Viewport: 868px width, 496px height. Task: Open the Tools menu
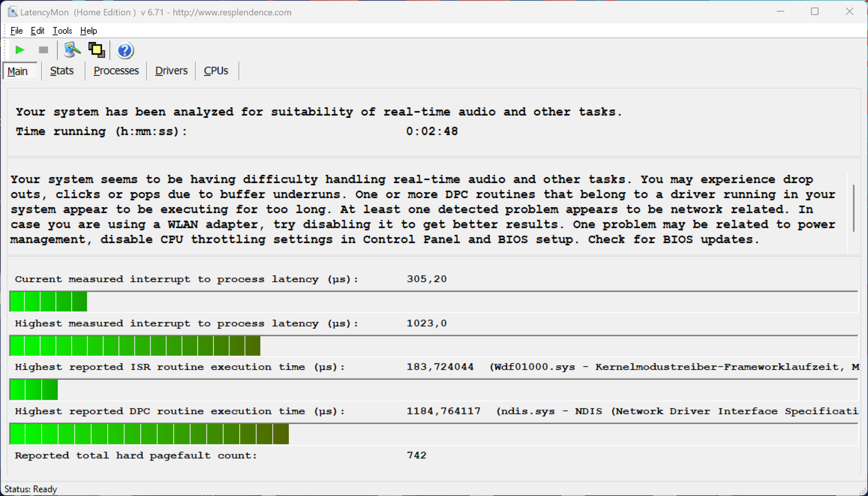pyautogui.click(x=62, y=31)
